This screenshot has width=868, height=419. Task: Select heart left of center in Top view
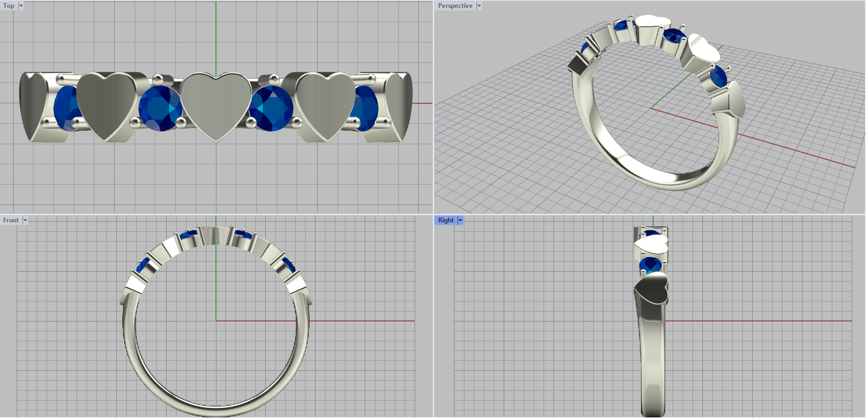[106, 103]
